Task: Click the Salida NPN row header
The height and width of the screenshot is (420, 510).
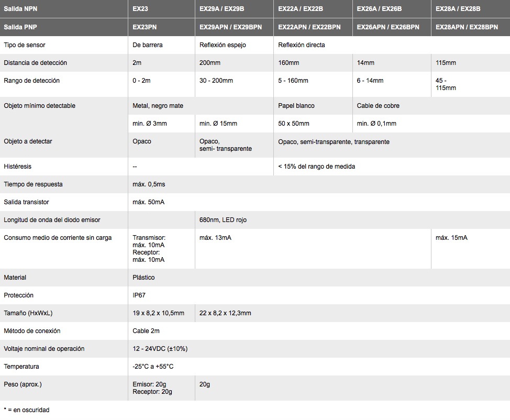Action: coord(20,9)
